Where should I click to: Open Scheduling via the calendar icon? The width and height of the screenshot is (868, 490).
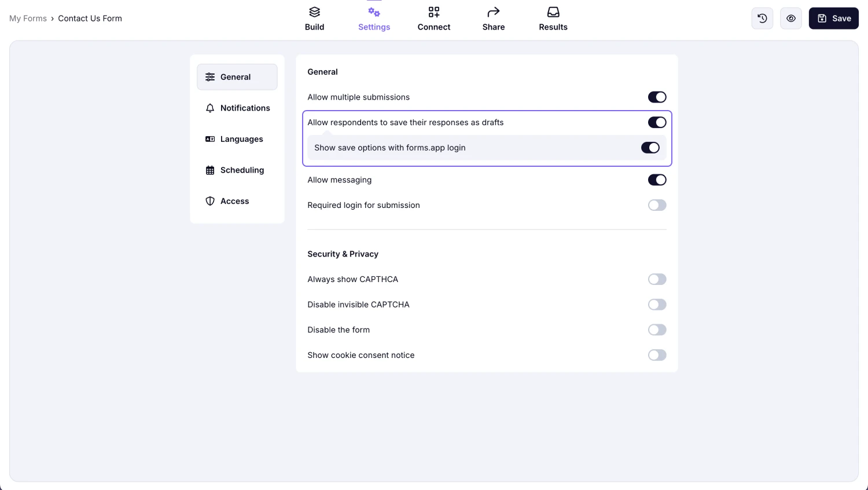click(x=209, y=170)
